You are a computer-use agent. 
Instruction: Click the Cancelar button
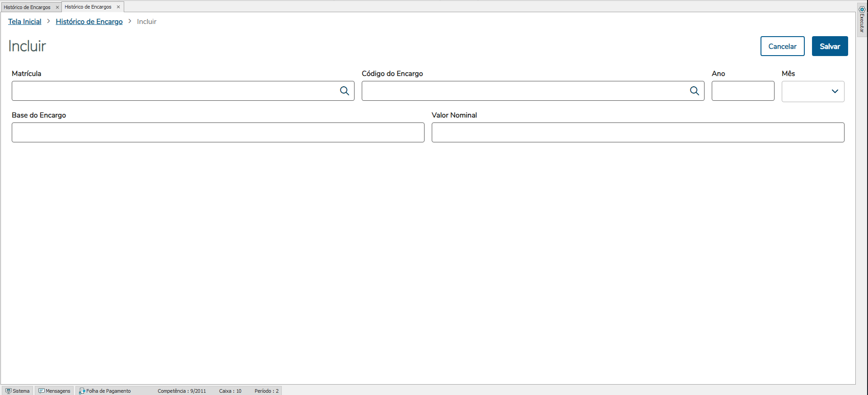pos(782,46)
